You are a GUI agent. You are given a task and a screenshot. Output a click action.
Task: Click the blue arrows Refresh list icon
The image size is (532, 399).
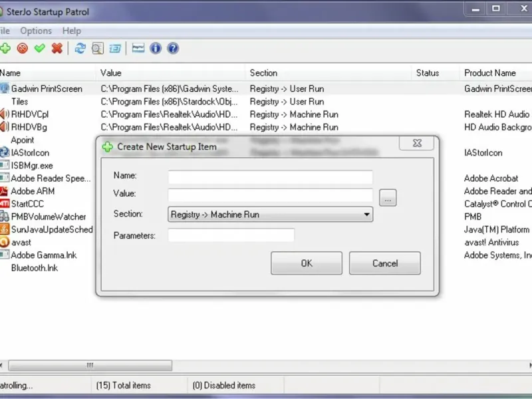pos(80,48)
